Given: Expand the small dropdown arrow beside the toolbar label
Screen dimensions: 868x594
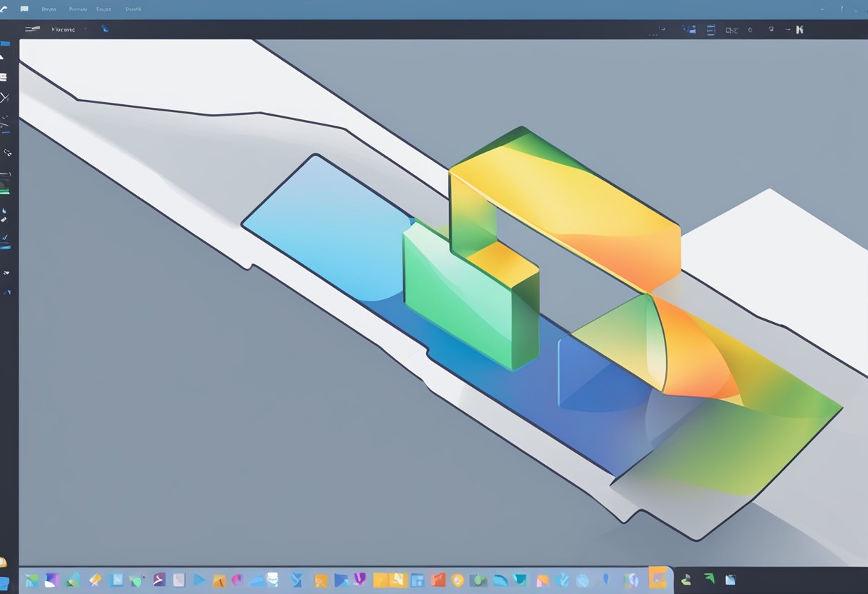Looking at the screenshot, I should click(86, 29).
